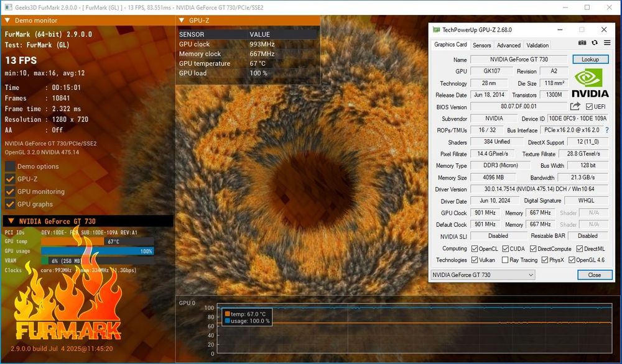The image size is (622, 364).
Task: Toggle the UEFI checkbox
Action: click(589, 107)
